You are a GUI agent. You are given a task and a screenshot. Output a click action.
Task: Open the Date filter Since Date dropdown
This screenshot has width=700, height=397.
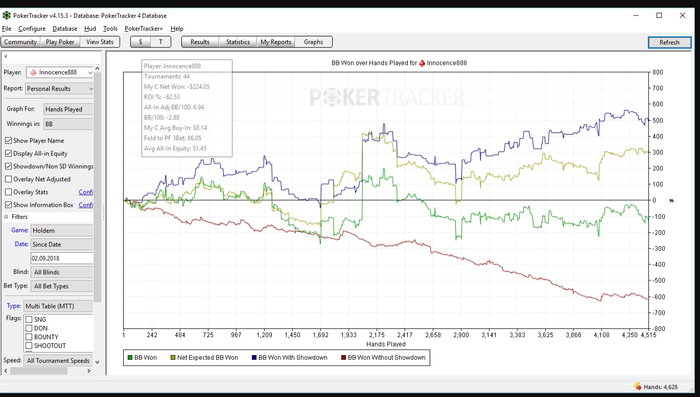(62, 244)
